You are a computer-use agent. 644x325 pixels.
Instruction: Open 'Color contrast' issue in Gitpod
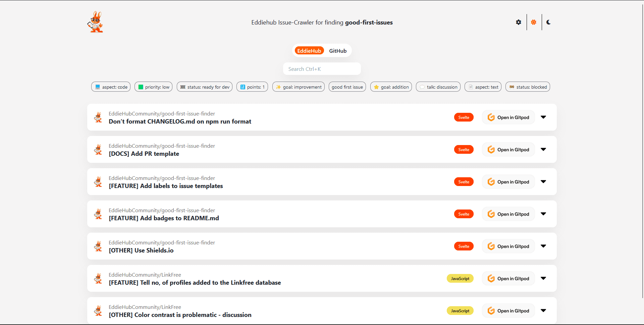pos(508,311)
